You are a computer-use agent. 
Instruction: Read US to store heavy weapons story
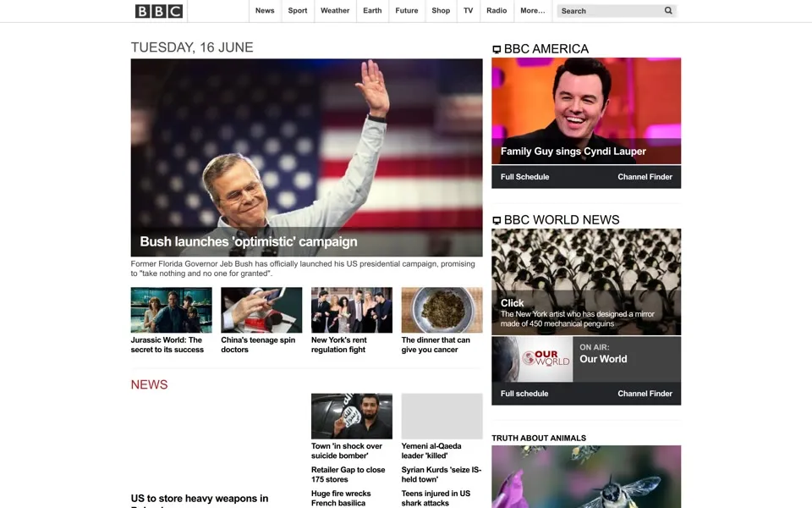pyautogui.click(x=200, y=500)
